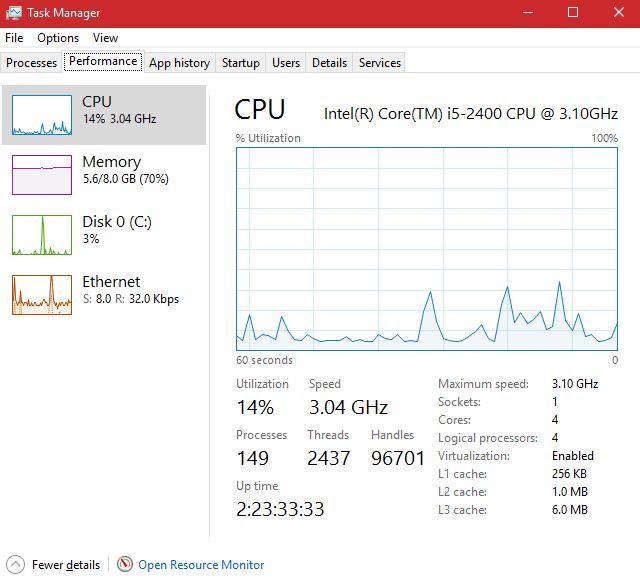Select the Ethernet mini graph thumbnail
This screenshot has width=640, height=587.
click(42, 295)
